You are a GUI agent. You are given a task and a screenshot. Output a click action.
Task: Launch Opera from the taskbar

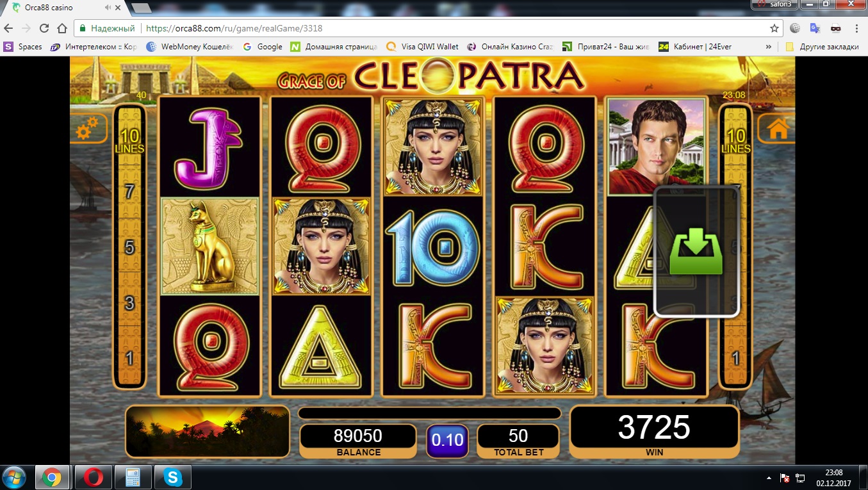pyautogui.click(x=94, y=478)
